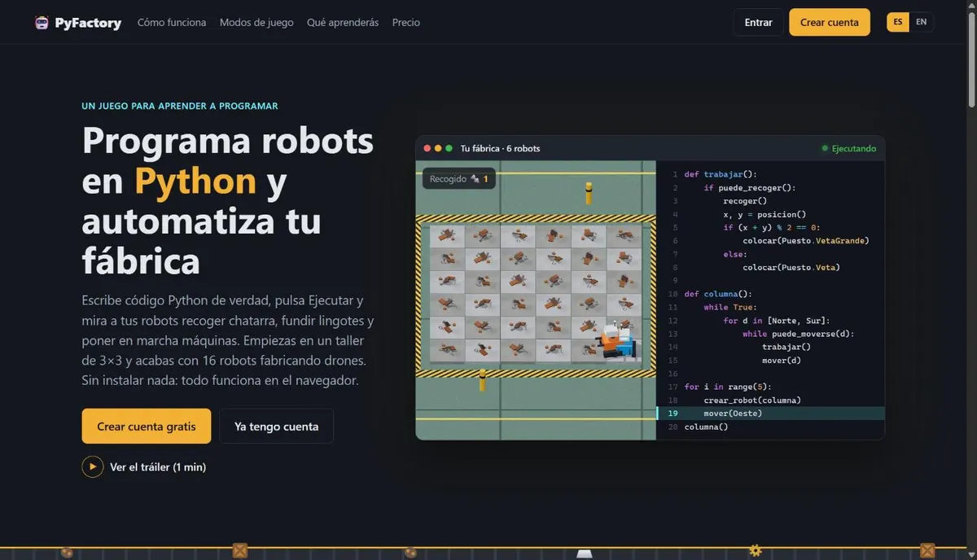This screenshot has height=560, width=977.
Task: Click line number 19 in the code gutter
Action: tap(673, 413)
